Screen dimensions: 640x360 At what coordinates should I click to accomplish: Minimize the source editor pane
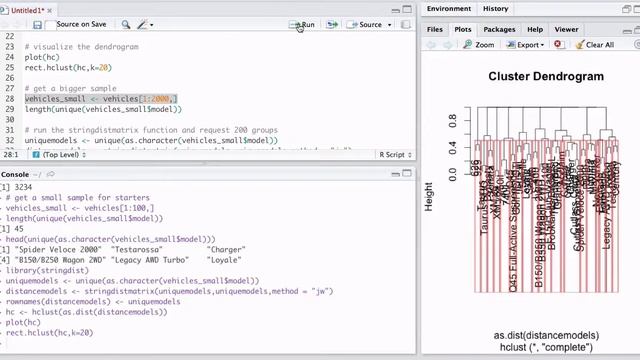point(395,10)
